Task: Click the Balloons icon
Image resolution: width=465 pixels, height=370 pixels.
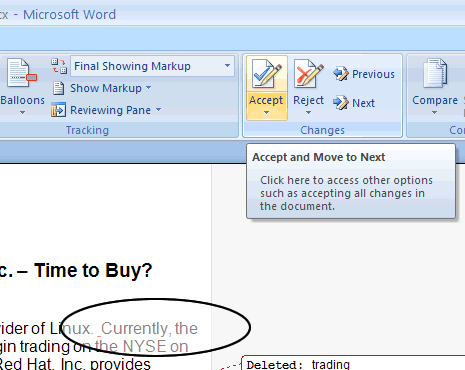Action: 22,73
